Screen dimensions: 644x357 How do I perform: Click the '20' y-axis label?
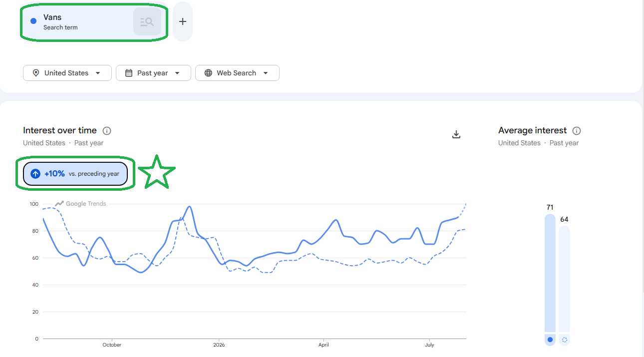(x=35, y=312)
